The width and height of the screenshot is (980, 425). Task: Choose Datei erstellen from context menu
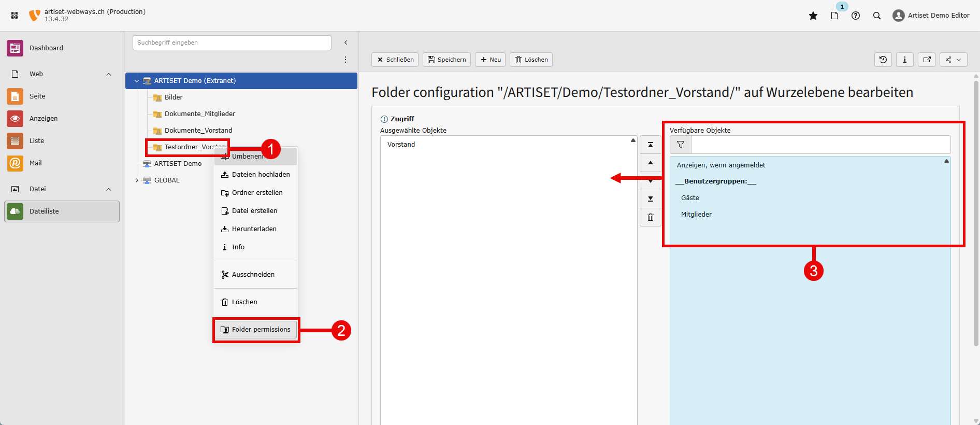tap(256, 211)
